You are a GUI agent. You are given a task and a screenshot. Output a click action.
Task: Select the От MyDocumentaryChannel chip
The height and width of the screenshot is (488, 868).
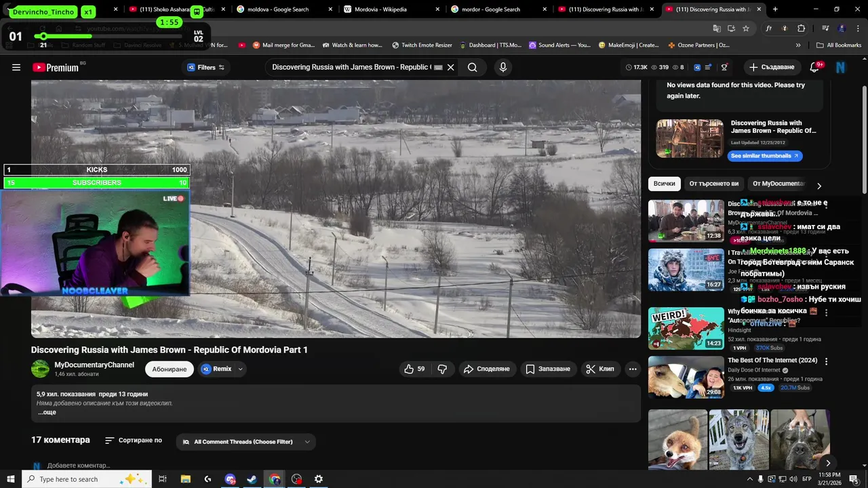[778, 184]
